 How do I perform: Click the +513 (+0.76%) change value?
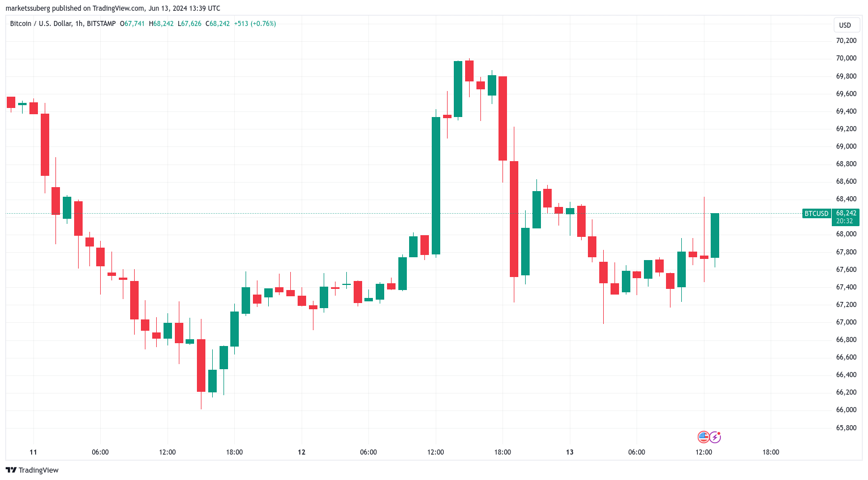[255, 24]
